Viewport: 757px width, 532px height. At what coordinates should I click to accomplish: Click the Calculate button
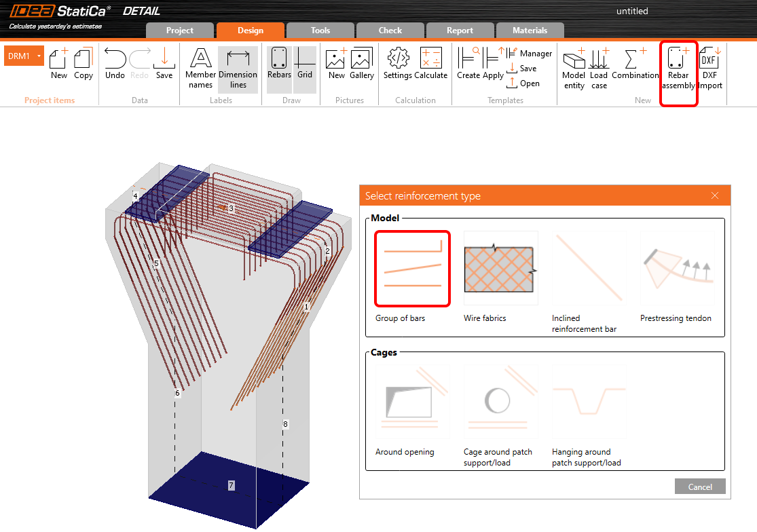click(x=431, y=64)
